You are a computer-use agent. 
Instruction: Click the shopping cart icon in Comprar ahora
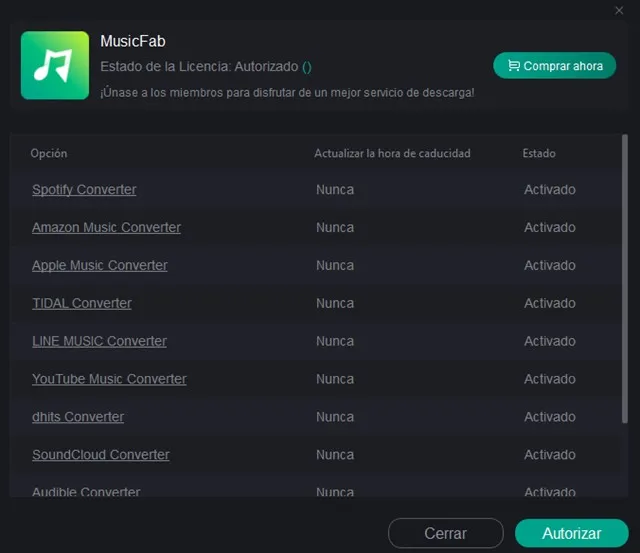click(x=513, y=66)
